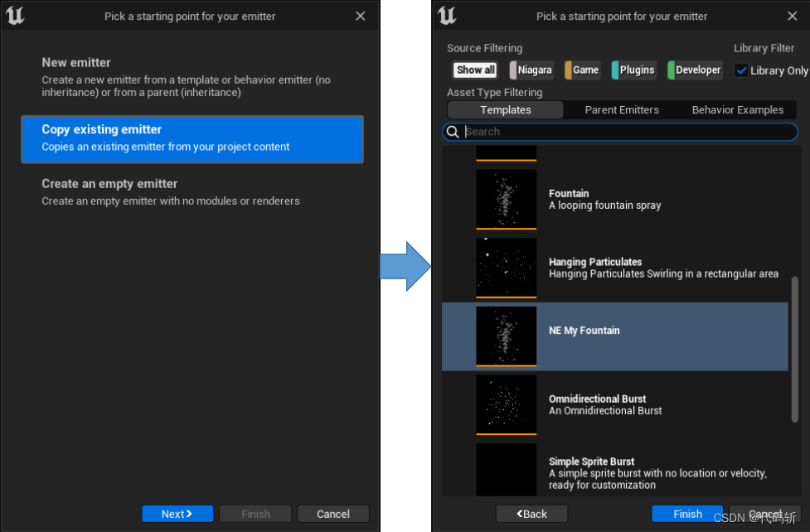The height and width of the screenshot is (532, 810).
Task: Select Create an empty emitter option
Action: pos(192,192)
